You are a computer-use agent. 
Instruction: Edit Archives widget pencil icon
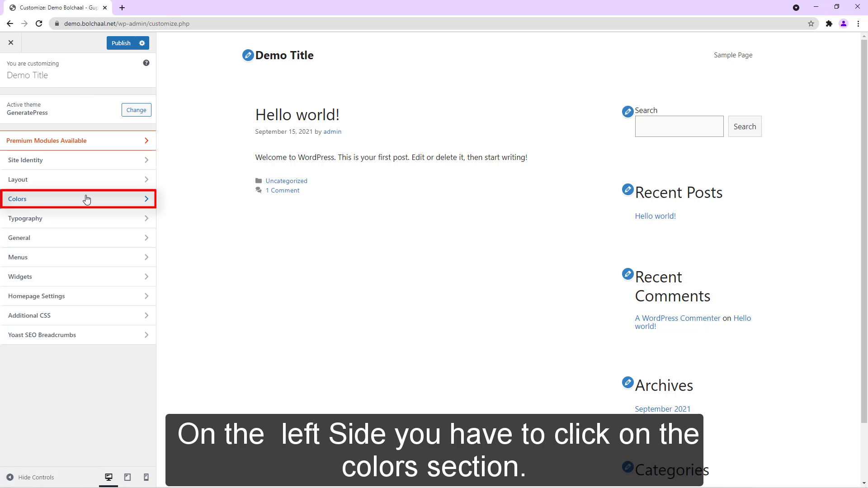[x=627, y=382]
